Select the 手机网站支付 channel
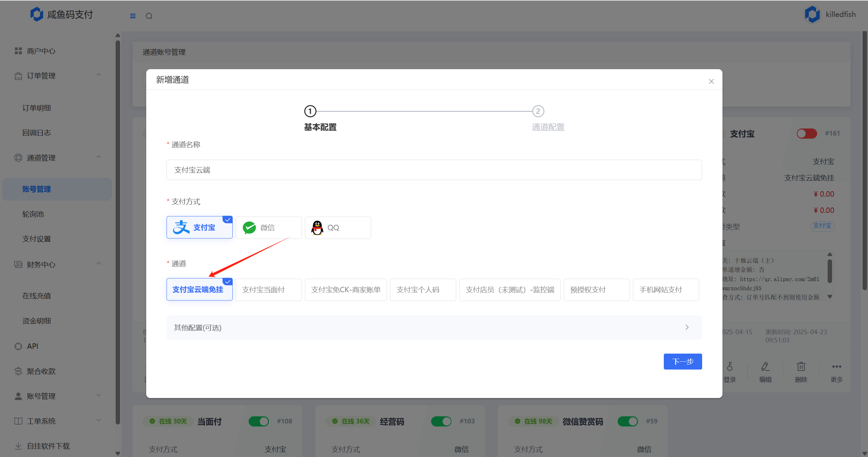Viewport: 868px width, 457px height. (666, 290)
